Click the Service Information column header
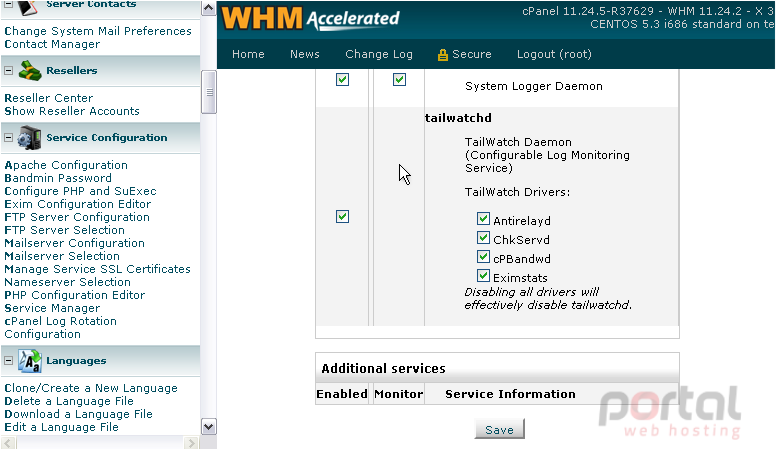 pyautogui.click(x=510, y=394)
